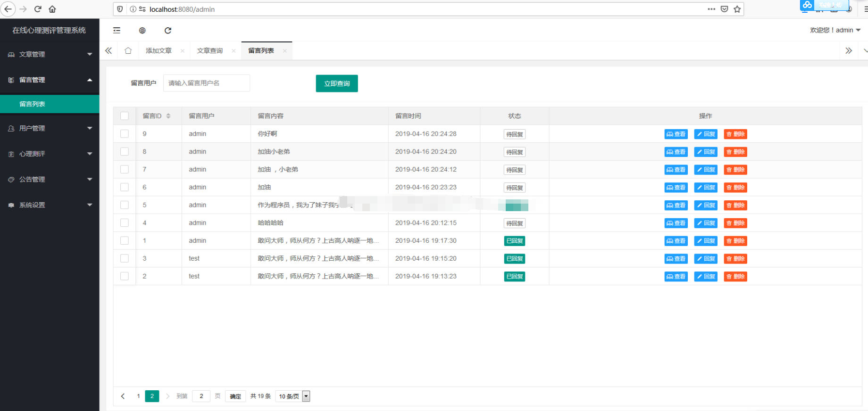868x411 pixels.
Task: Open the admin user dropdown
Action: (835, 30)
